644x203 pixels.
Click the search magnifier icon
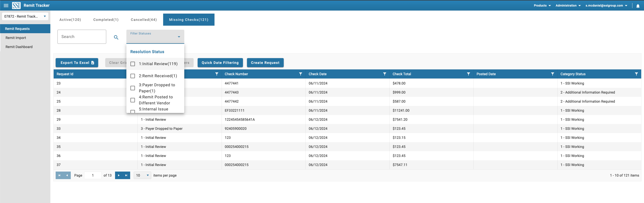point(116,37)
